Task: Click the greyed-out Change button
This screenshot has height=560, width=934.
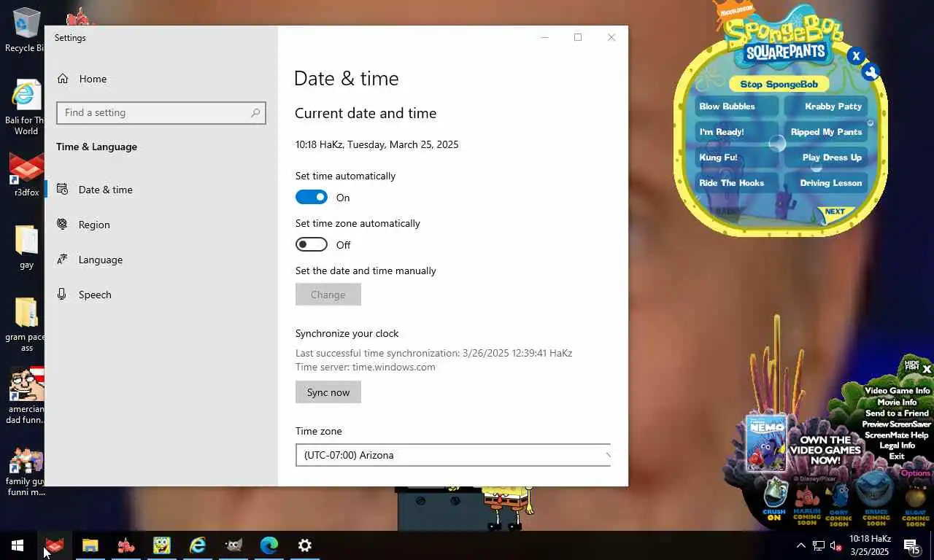Action: (328, 295)
